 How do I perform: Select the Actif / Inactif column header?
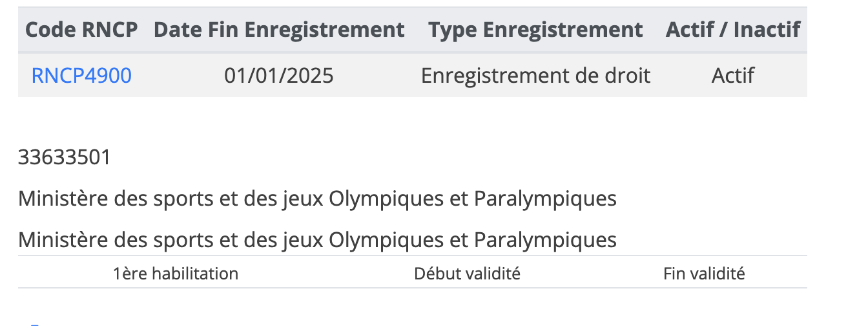pyautogui.click(x=733, y=30)
